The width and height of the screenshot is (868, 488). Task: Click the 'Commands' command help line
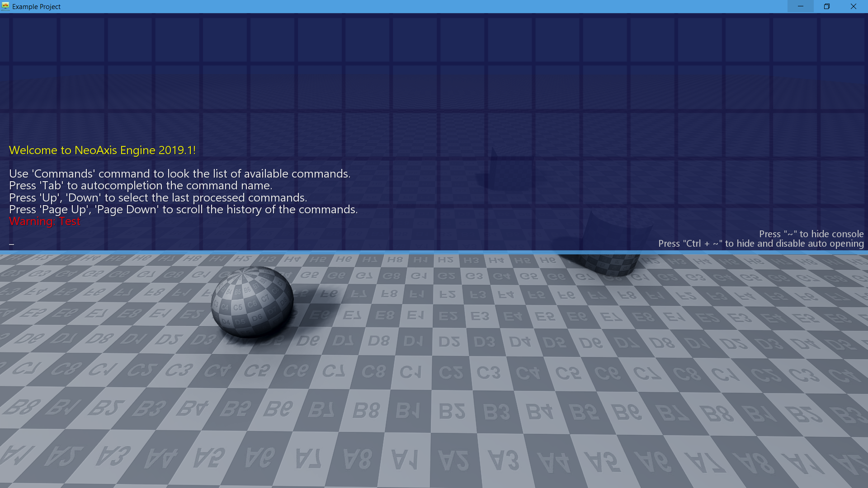tap(179, 174)
